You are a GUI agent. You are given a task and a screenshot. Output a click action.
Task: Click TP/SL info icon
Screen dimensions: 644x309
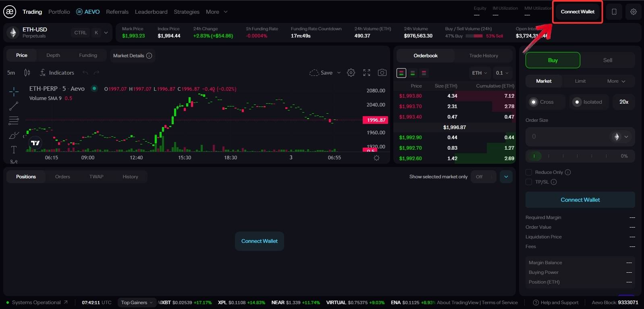554,182
